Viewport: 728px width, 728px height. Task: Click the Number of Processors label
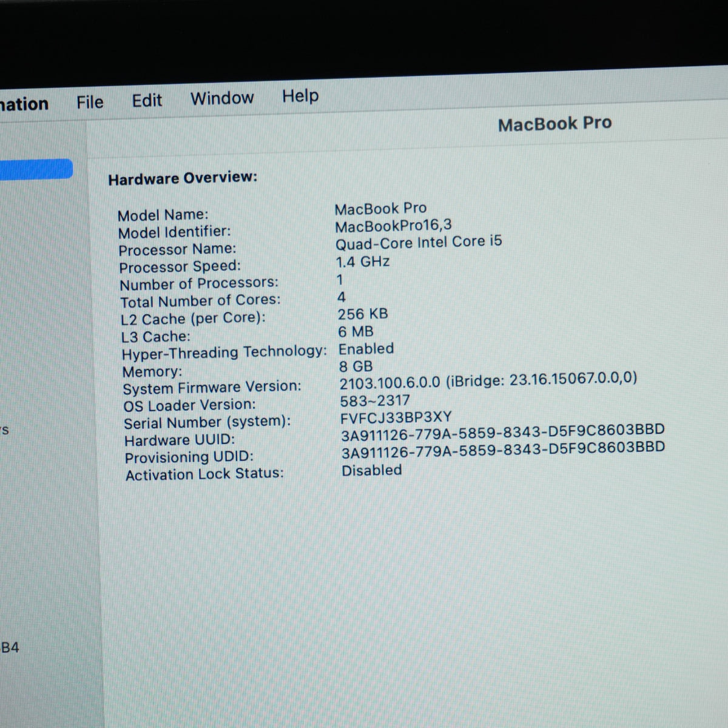[x=198, y=283]
